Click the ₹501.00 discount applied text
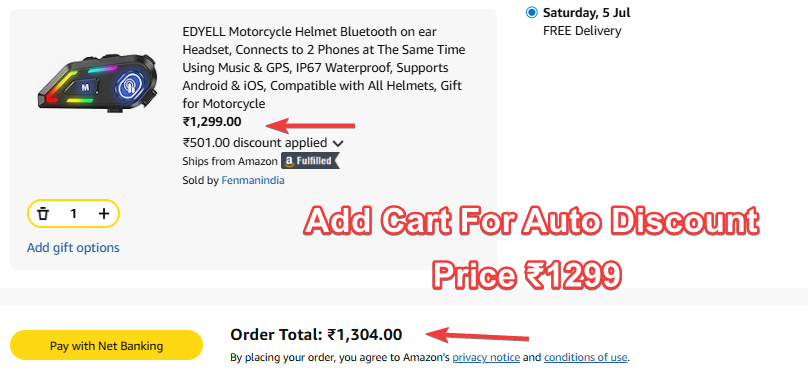The image size is (808, 383). coord(255,142)
